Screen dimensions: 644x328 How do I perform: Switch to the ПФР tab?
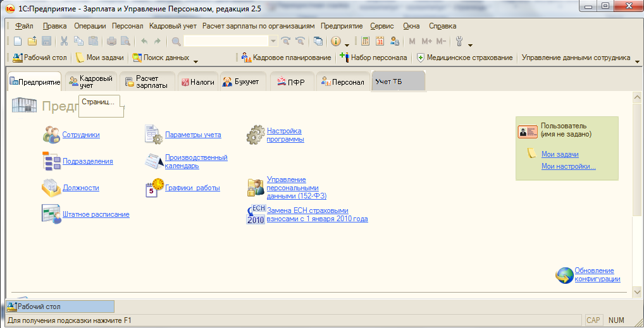tap(291, 82)
